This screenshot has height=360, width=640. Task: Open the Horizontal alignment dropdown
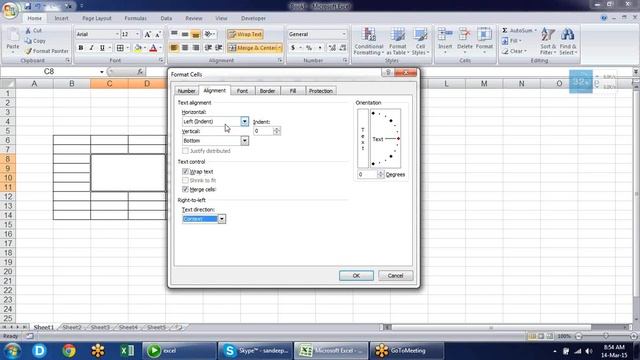coord(244,121)
